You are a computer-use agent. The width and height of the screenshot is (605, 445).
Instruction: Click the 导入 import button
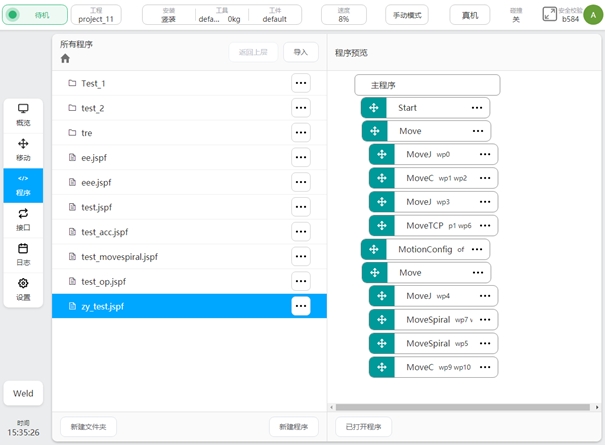tap(300, 52)
